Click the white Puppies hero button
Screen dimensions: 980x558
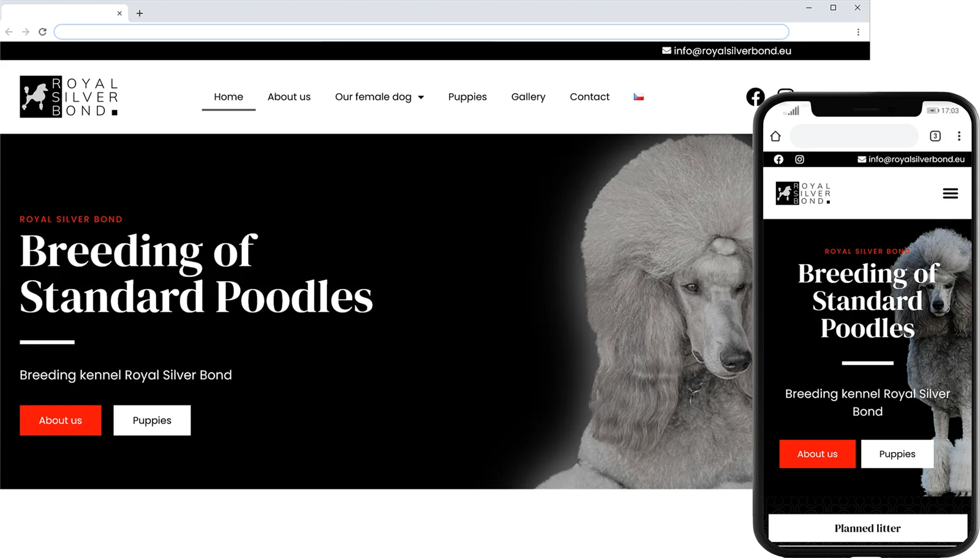pos(152,420)
